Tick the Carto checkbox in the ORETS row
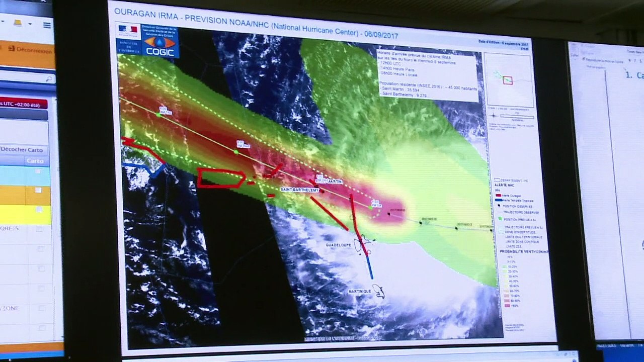The image size is (644, 362). [x=40, y=229]
